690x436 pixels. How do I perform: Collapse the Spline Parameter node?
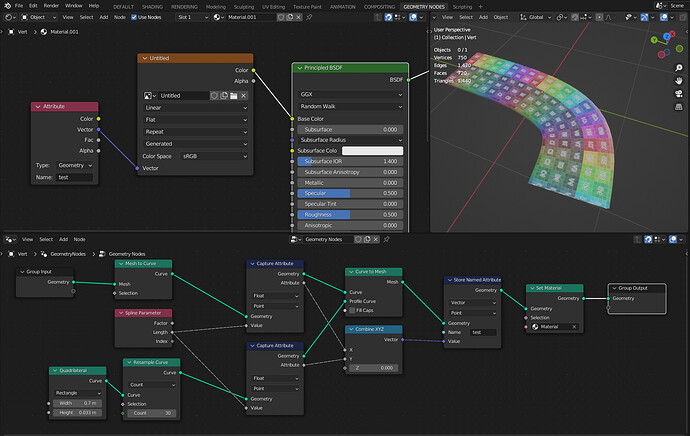point(121,313)
